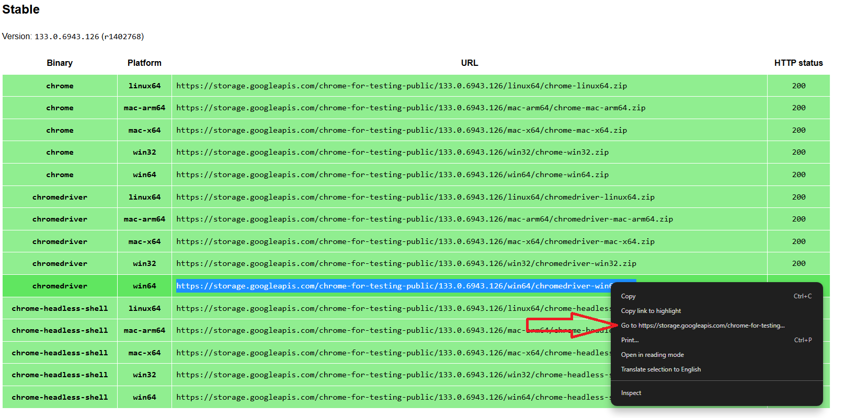Click the chrome-headless-shell win64 binary cell
Screen dimensions: 868x418
(60, 397)
